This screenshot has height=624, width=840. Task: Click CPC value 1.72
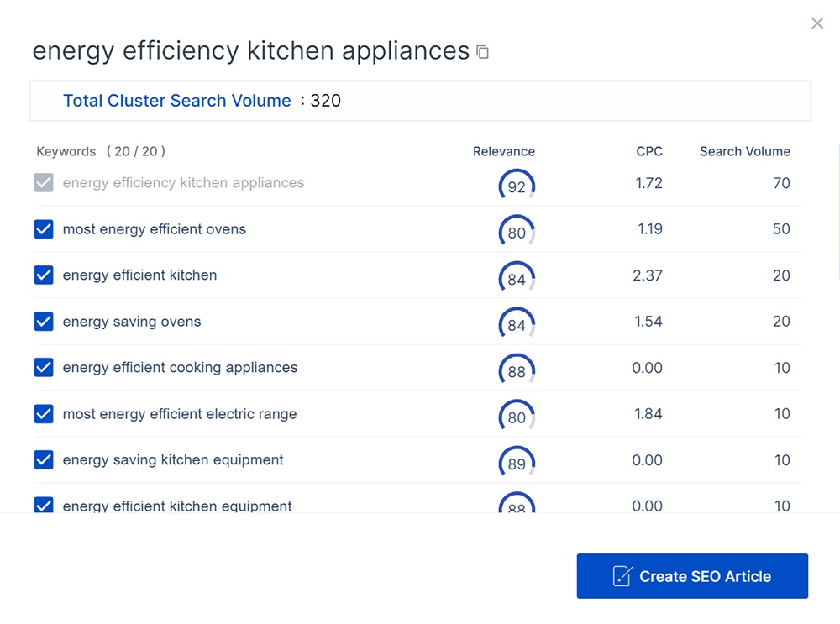click(648, 183)
